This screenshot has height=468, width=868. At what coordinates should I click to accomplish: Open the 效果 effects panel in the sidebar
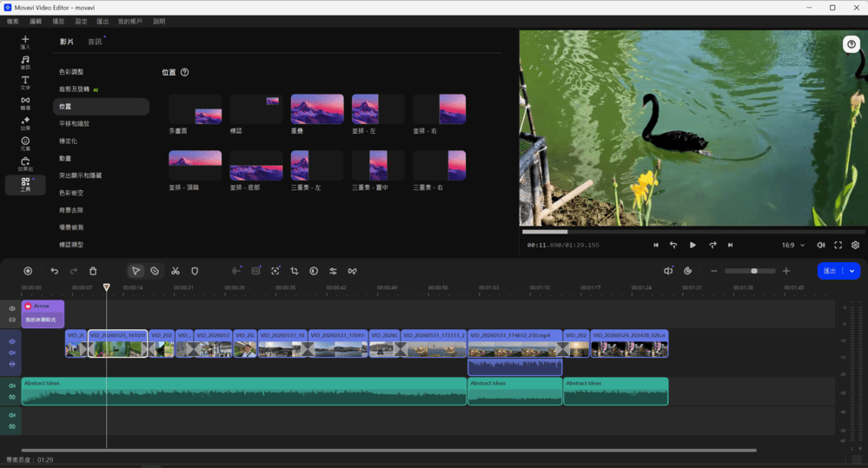point(25,122)
